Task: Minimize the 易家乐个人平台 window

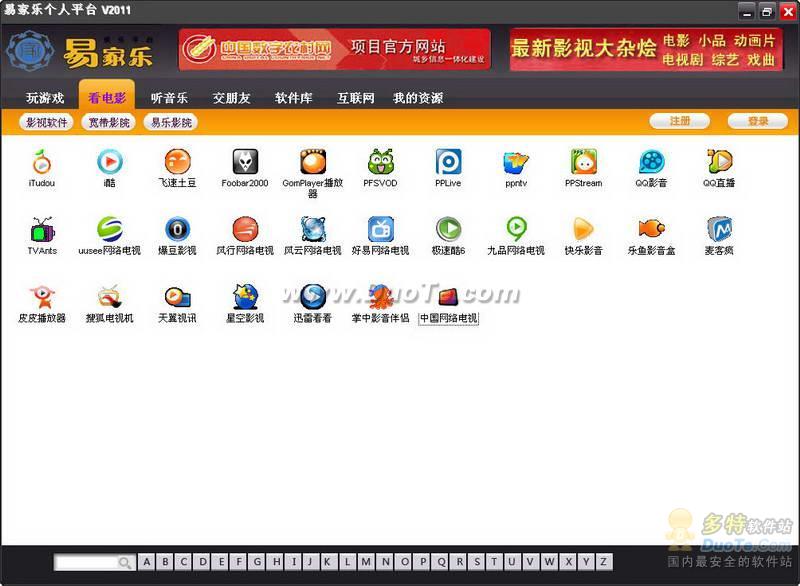Action: [x=747, y=12]
